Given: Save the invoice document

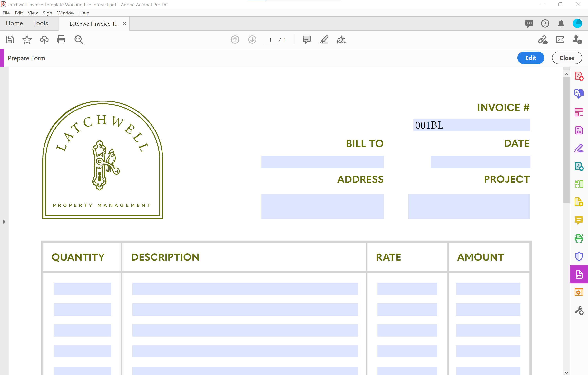Looking at the screenshot, I should point(10,40).
